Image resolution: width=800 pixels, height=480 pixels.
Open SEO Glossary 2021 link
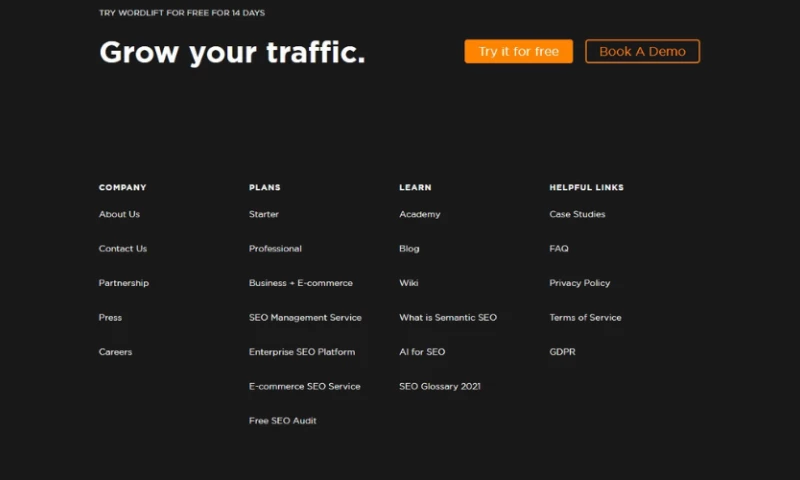point(439,387)
